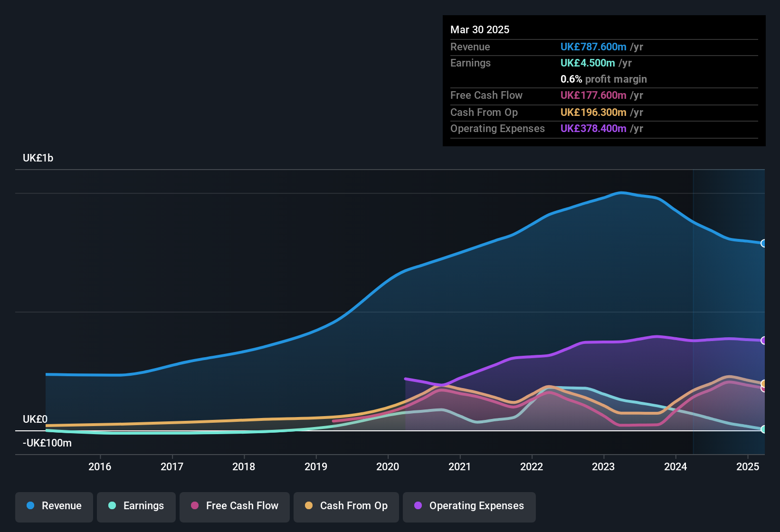Click the UK£787.600m revenue value
780x532 pixels.
tap(593, 47)
